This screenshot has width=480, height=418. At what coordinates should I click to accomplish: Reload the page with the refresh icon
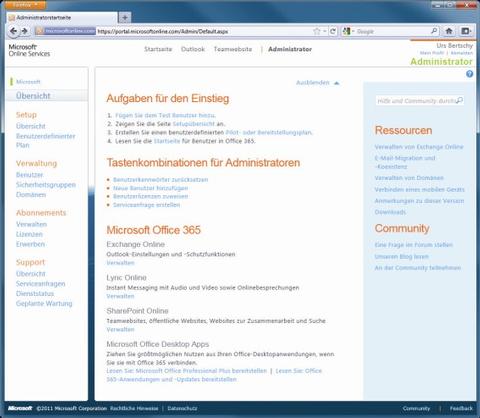(x=333, y=31)
